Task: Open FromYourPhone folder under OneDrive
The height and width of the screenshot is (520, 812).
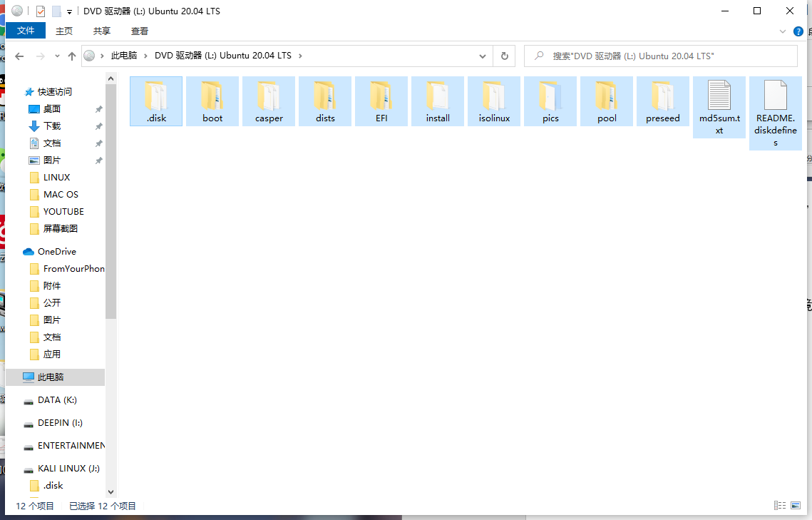Action: coord(73,268)
